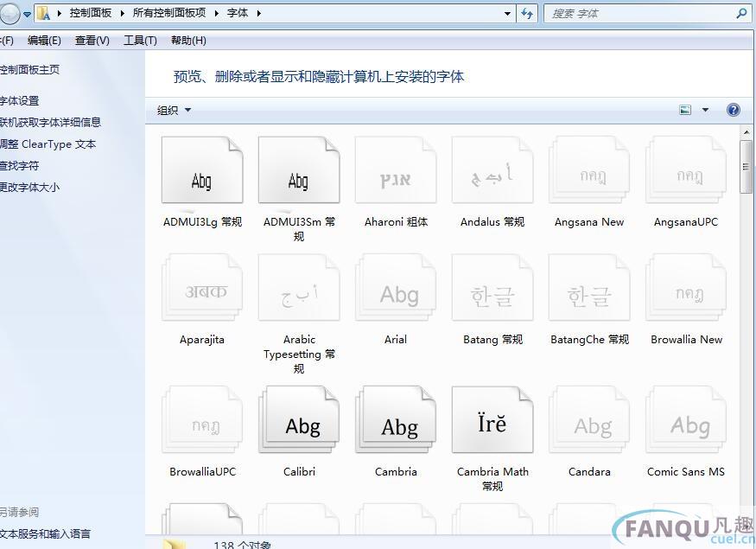This screenshot has height=549, width=756.
Task: Open 查找字符 link
Action: click(19, 166)
